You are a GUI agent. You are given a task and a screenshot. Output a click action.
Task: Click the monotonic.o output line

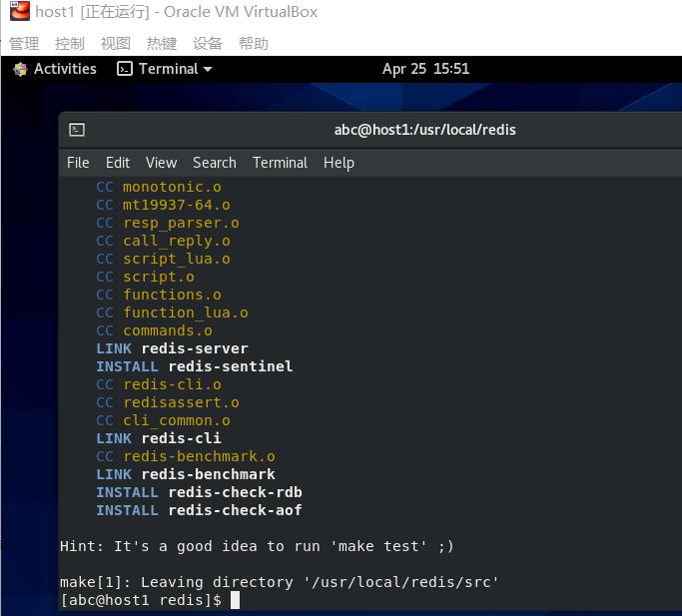159,187
